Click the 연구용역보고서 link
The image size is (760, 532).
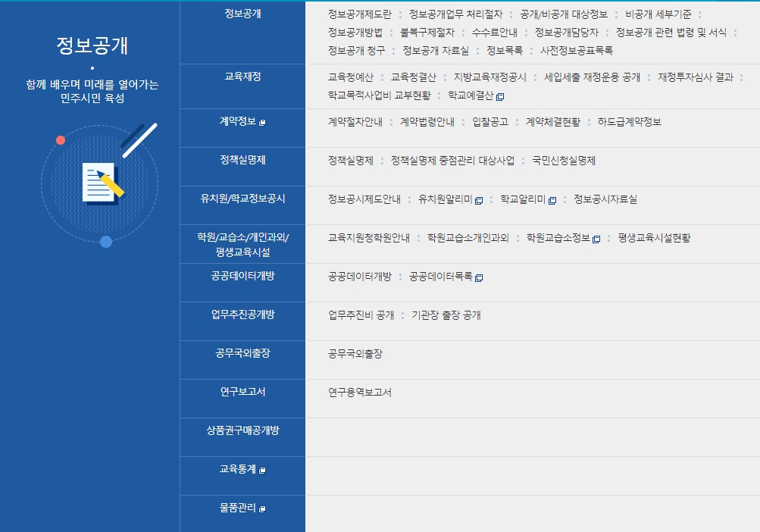click(x=360, y=394)
